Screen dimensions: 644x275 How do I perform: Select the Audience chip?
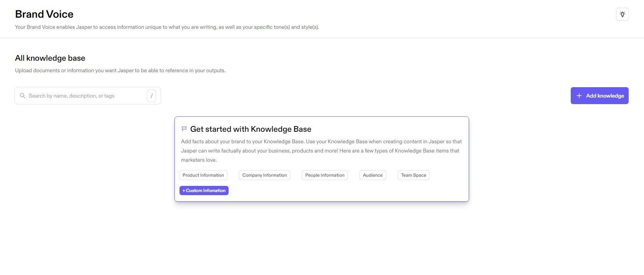(x=373, y=175)
